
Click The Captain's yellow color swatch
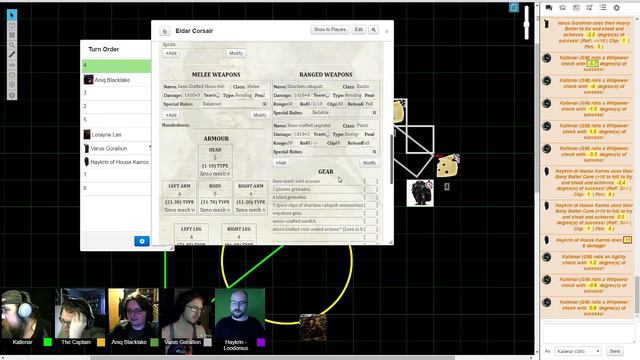click(101, 342)
